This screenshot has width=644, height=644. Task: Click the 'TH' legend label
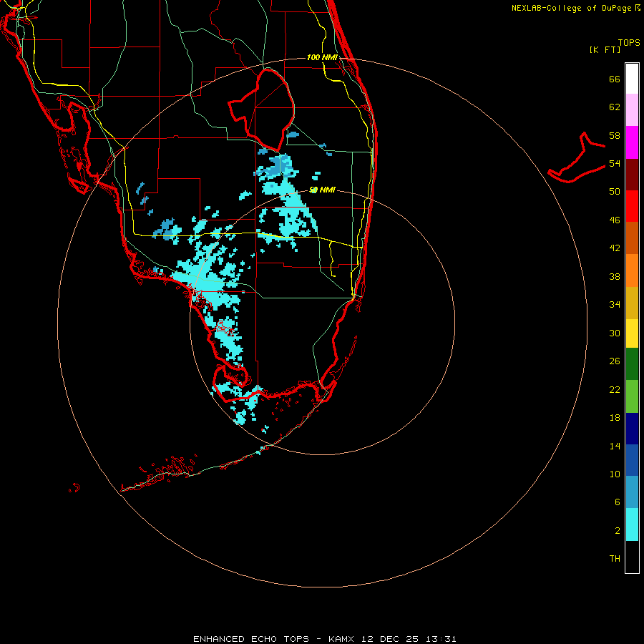coord(615,559)
